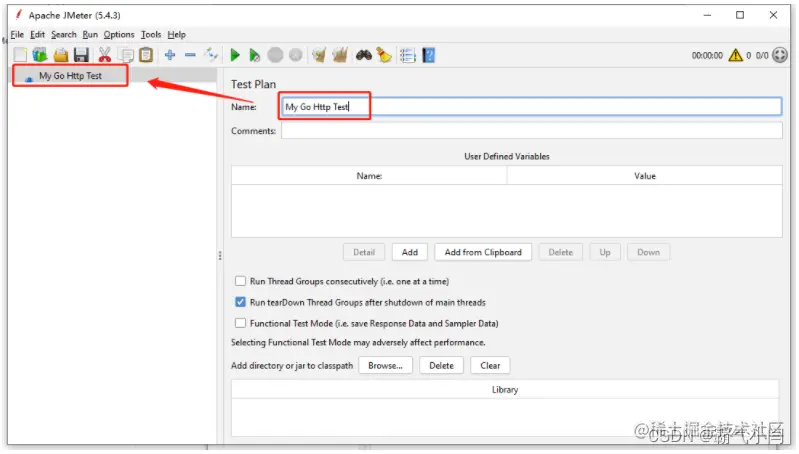Screen dimensions: 799x454
Task: Click the New test plan icon
Action: [20, 55]
